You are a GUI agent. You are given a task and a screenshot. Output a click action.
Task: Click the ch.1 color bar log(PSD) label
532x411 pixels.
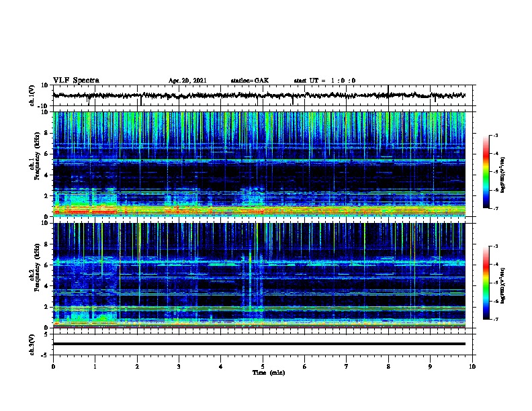click(503, 175)
